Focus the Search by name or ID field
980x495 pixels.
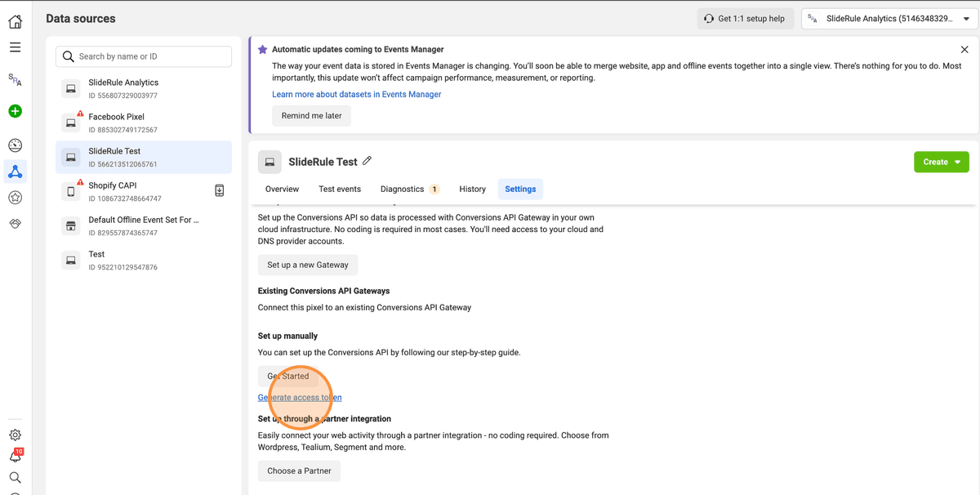pyautogui.click(x=144, y=56)
